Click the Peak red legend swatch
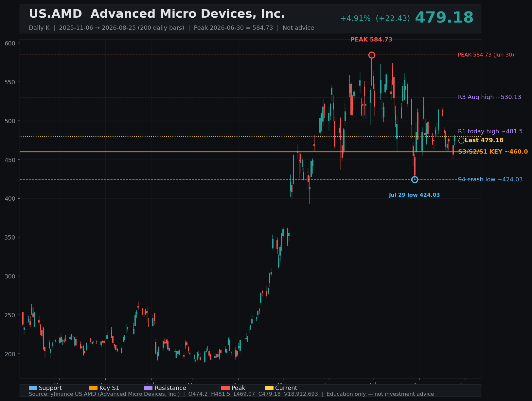 click(225, 388)
